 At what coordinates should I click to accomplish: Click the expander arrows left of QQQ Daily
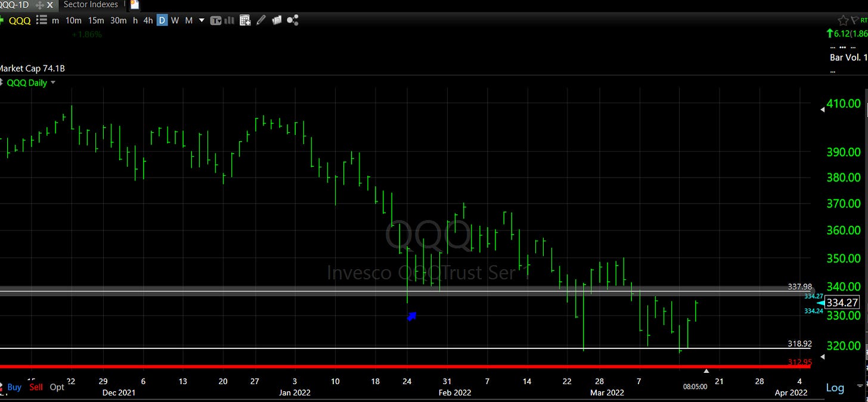click(x=2, y=83)
